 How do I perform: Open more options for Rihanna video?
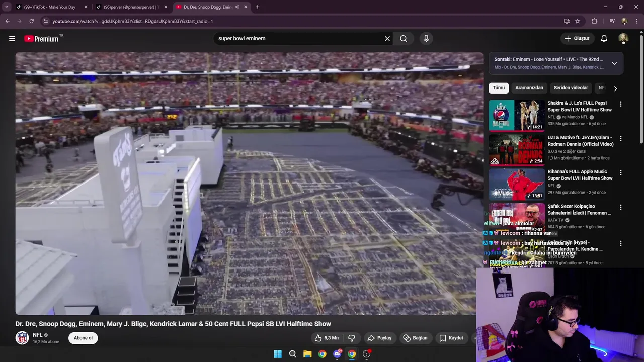coord(621,172)
